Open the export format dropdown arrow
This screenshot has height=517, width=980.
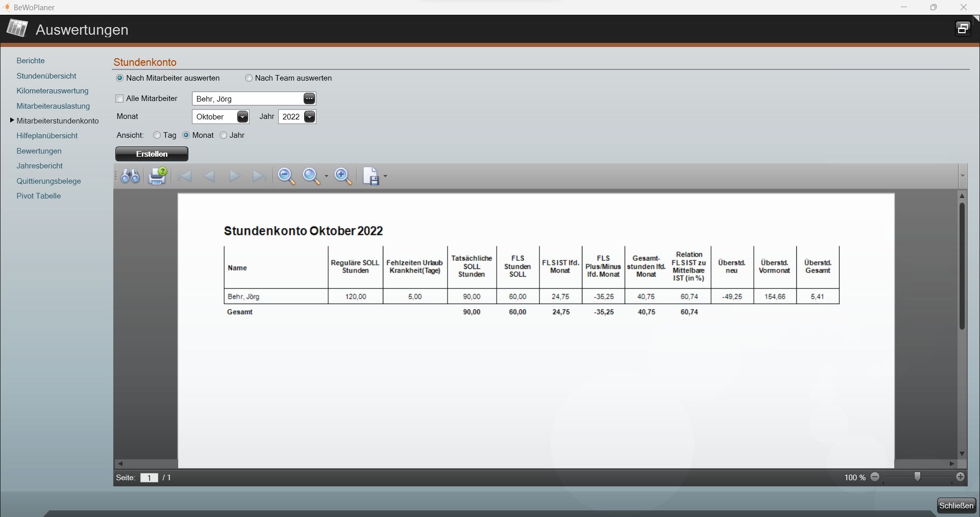click(385, 177)
